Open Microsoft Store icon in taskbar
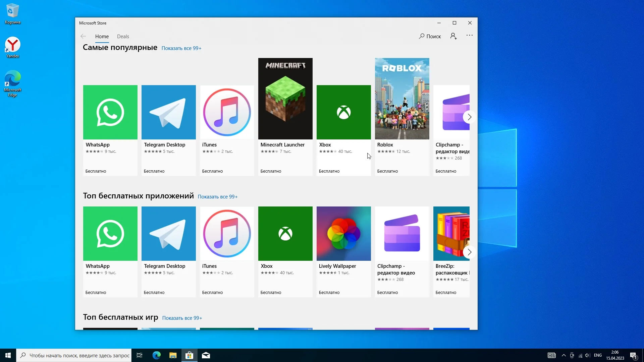 point(190,355)
